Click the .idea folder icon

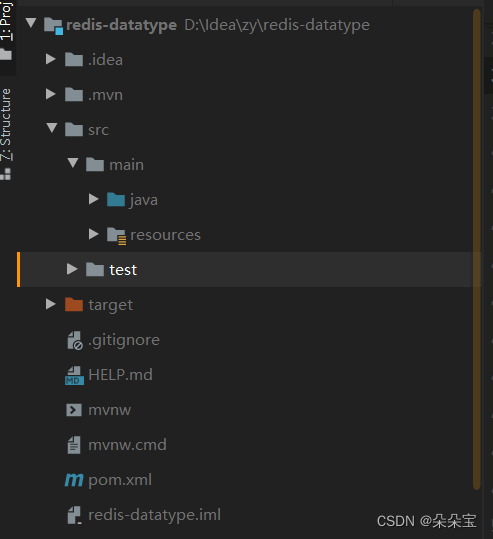click(74, 59)
